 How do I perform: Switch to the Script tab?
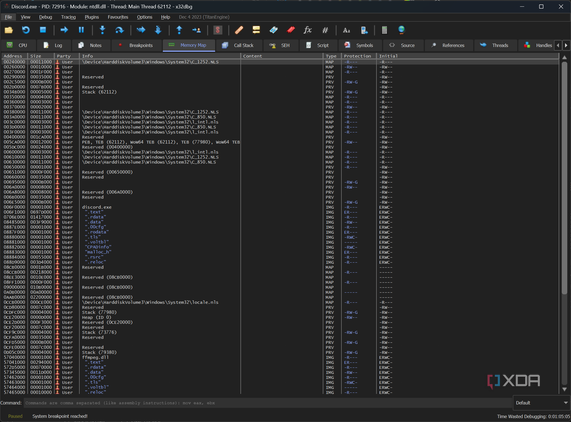[x=318, y=45]
